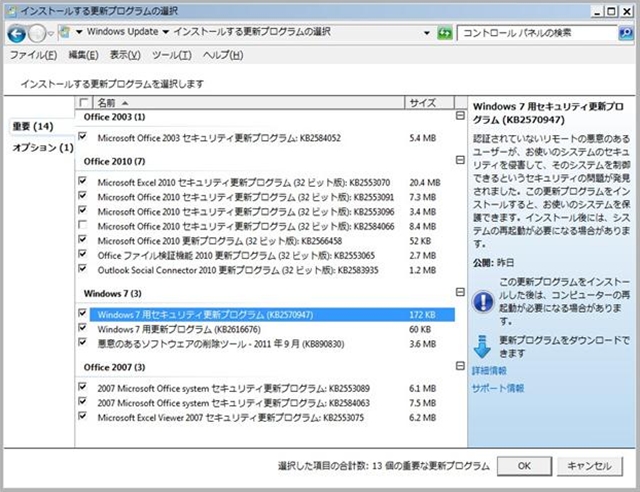
Task: Uncheck the Office 2010 KB2553096 update
Action: 82,210
